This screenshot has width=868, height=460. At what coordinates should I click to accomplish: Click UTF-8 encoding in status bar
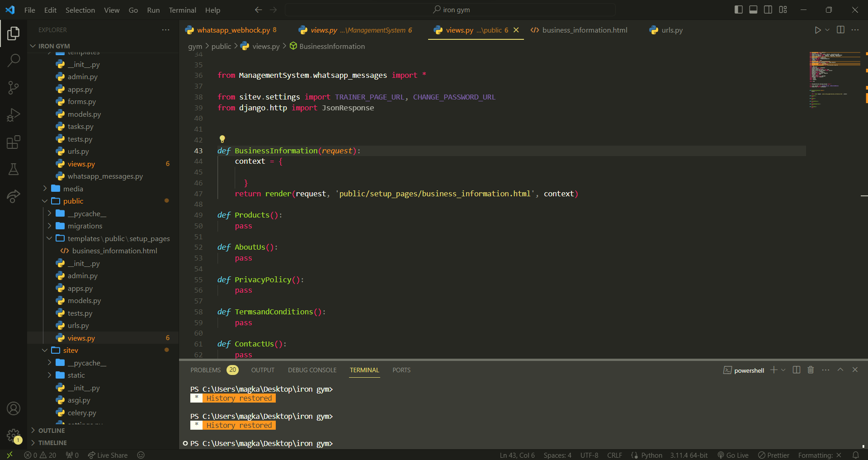(x=589, y=455)
